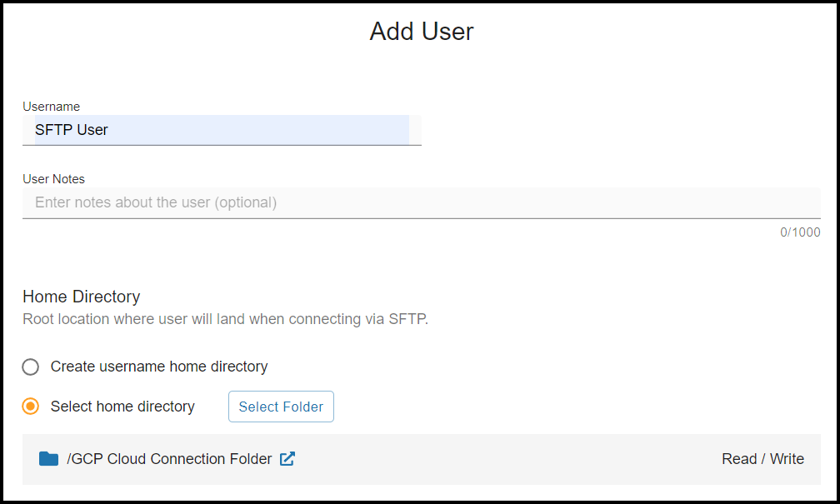Screen dimensions: 840x504
Task: Click the Select Folder button
Action: (x=281, y=407)
